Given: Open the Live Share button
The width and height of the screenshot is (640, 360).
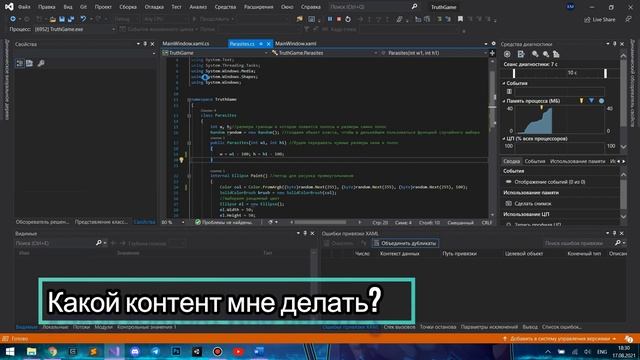Looking at the screenshot, I should click(600, 20).
